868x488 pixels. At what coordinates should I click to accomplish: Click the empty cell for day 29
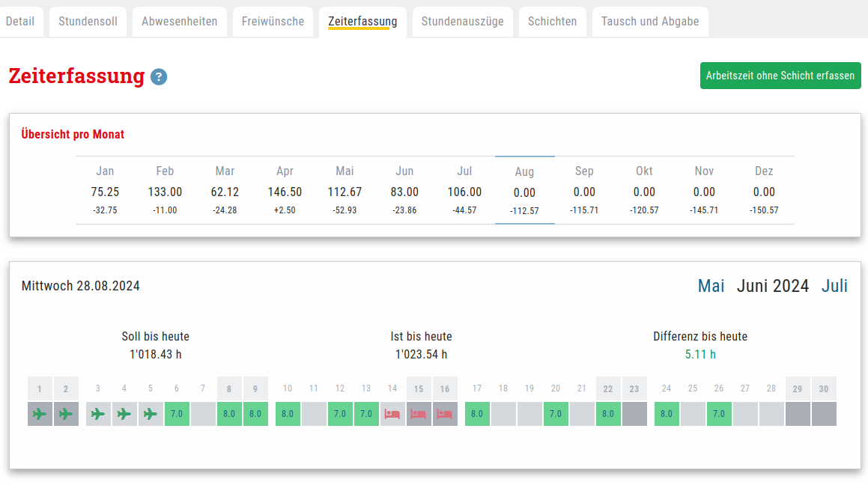tap(798, 414)
